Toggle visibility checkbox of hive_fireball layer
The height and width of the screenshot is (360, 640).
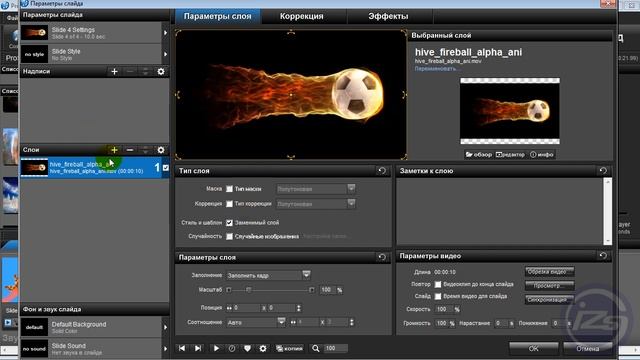166,168
